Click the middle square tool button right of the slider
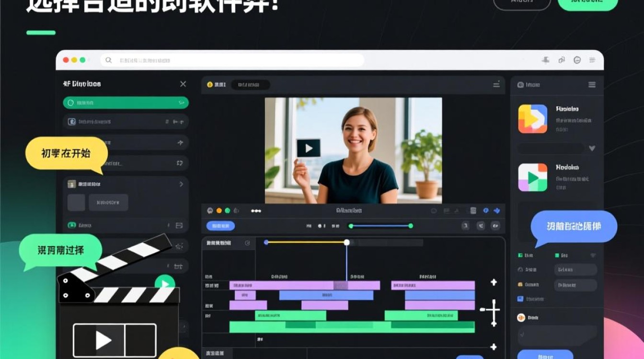 pyautogui.click(x=481, y=226)
